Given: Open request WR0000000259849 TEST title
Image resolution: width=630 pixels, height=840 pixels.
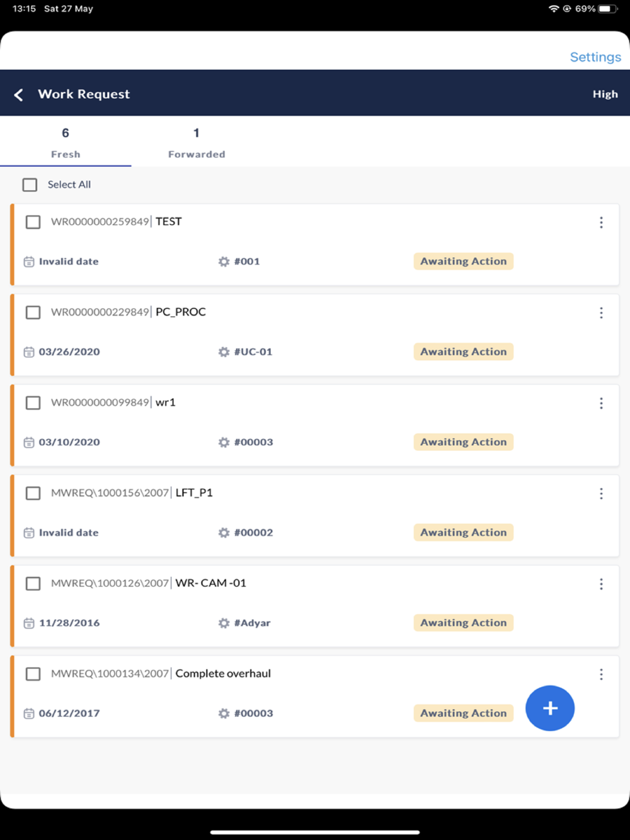Looking at the screenshot, I should pos(117,222).
